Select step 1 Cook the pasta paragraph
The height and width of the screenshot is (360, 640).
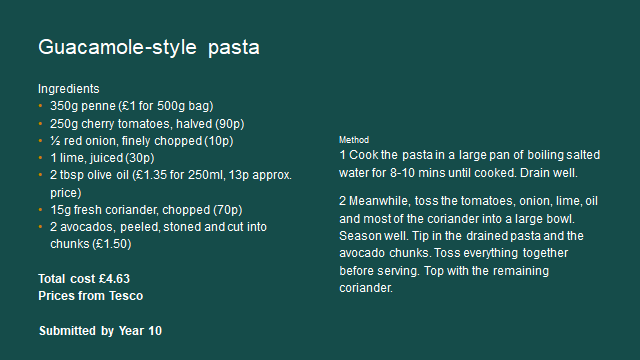[x=469, y=164]
